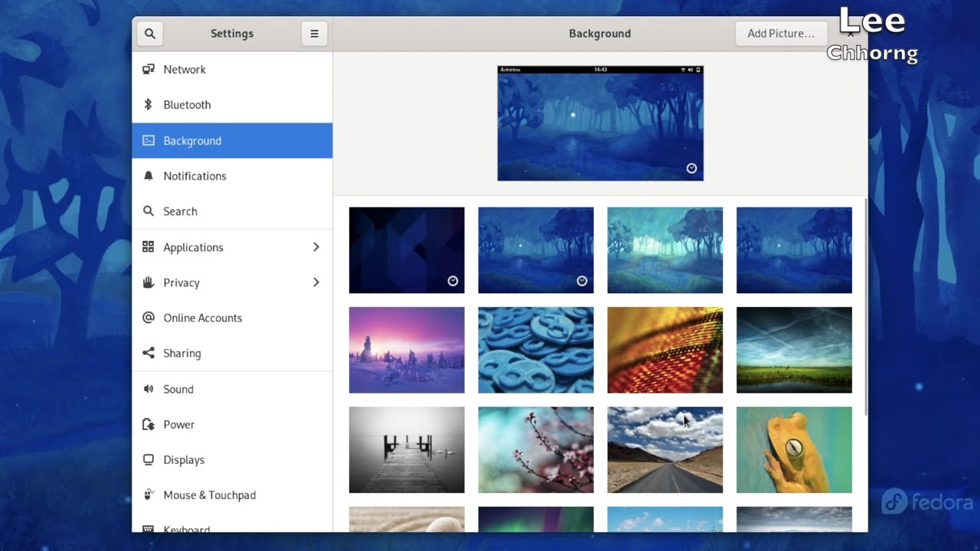Open Bluetooth settings panel
The image size is (980, 551).
click(232, 105)
